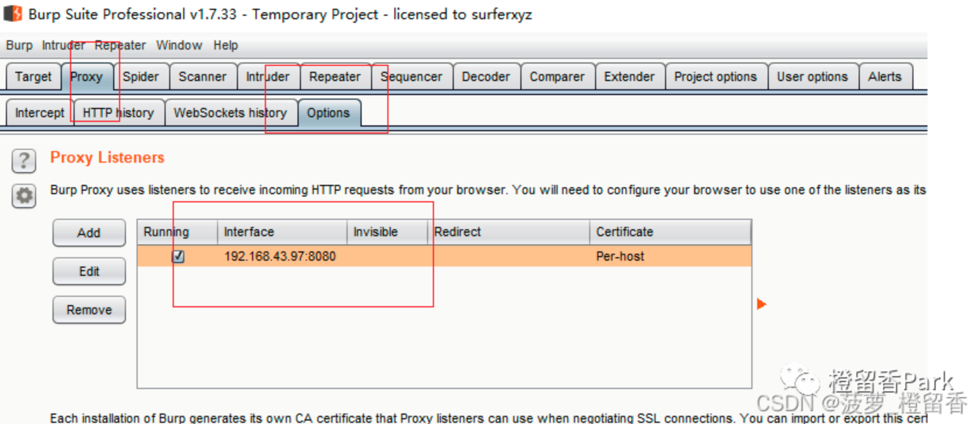Click the Edit listener button
Image resolution: width=980 pixels, height=424 pixels.
point(89,272)
